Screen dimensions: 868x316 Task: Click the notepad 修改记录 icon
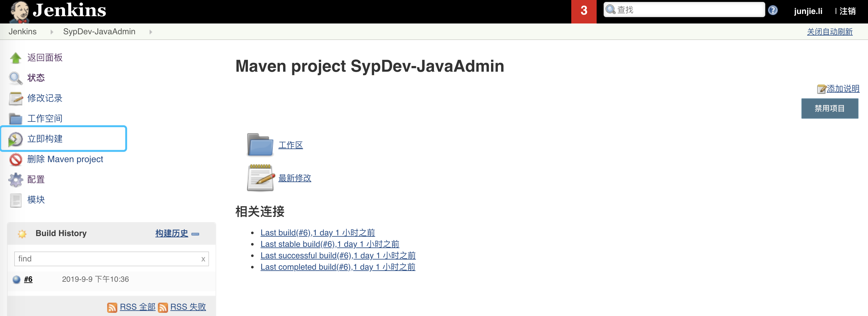tap(16, 98)
